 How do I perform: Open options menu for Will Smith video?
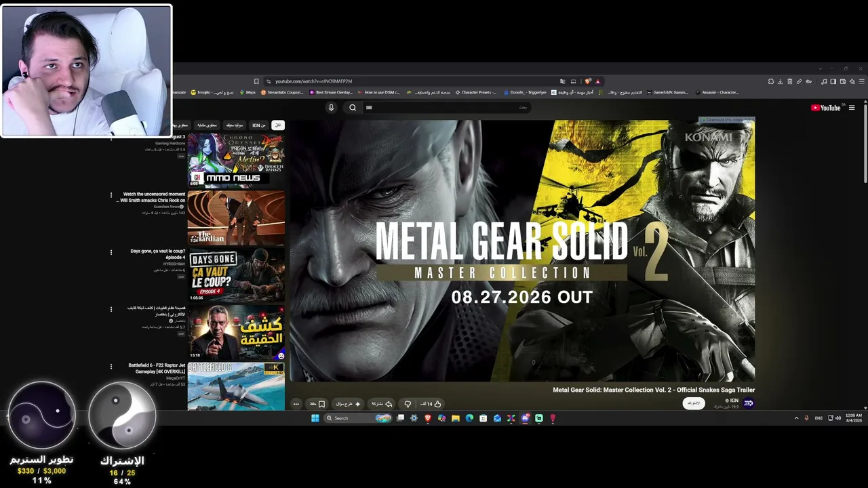(111, 195)
